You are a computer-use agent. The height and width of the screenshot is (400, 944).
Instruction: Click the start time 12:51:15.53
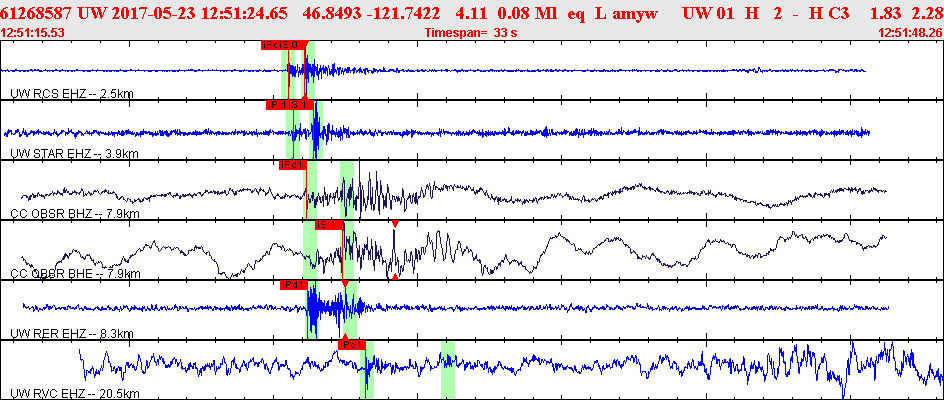coord(33,33)
